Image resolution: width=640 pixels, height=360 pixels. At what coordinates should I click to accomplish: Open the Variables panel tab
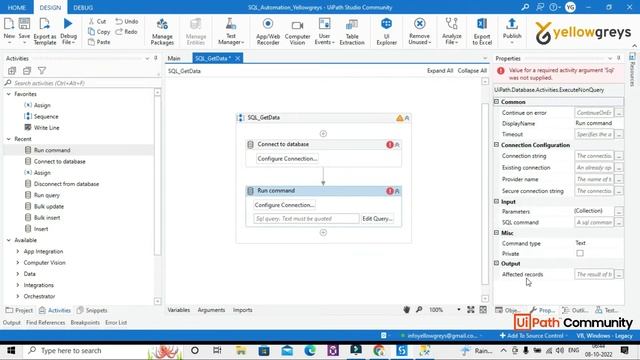pos(178,310)
